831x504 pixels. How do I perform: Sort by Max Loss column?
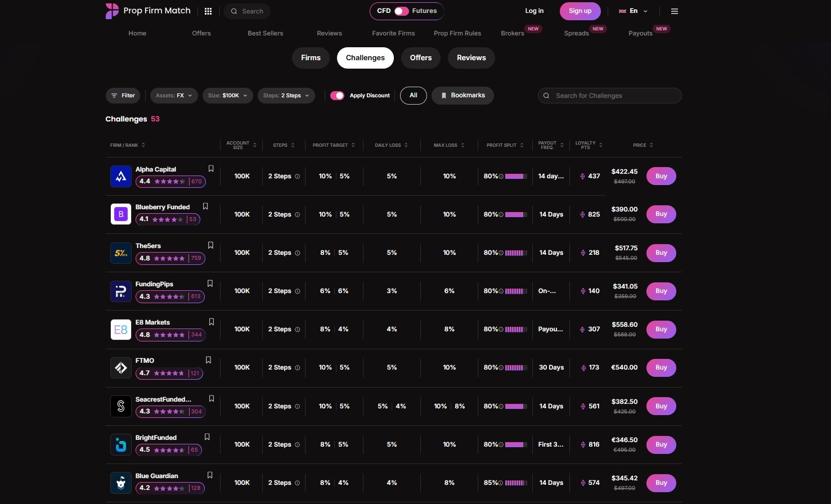(x=449, y=145)
